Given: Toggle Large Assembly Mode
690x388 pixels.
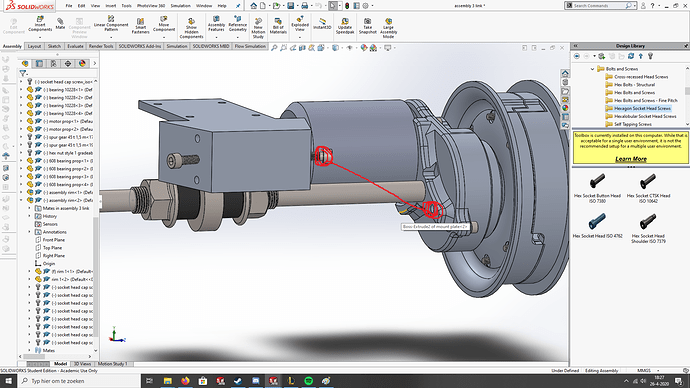Looking at the screenshot, I should click(388, 28).
